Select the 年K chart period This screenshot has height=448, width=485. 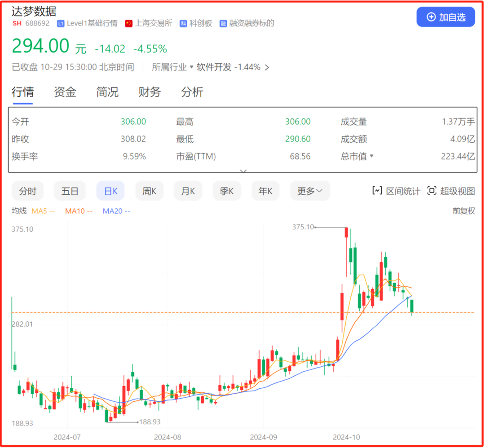pyautogui.click(x=265, y=191)
